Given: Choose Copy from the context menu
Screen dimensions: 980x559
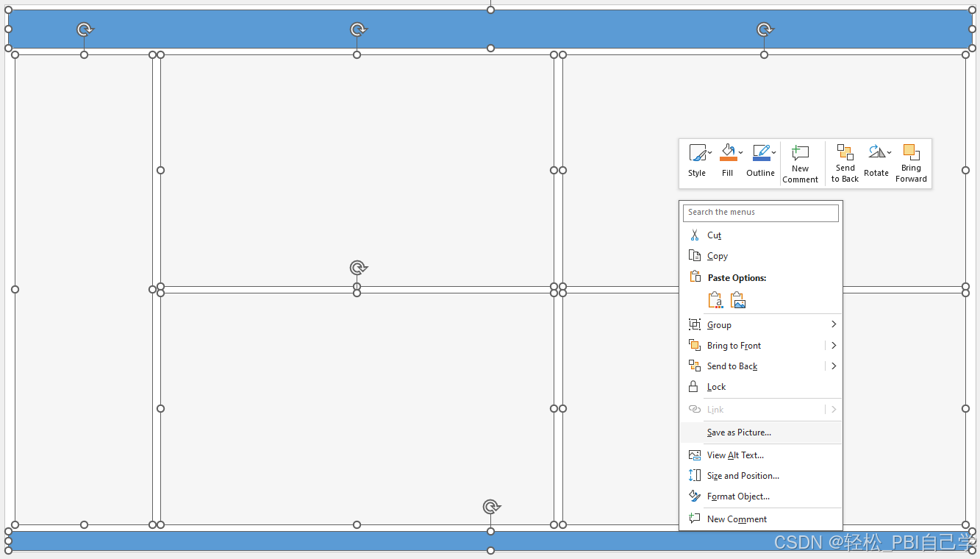Looking at the screenshot, I should [x=760, y=256].
